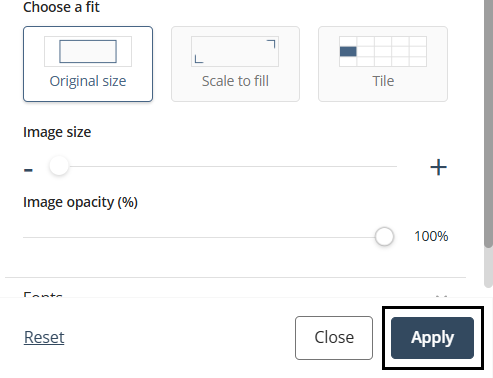This screenshot has height=378, width=493.
Task: Click the Reset link
Action: pos(44,337)
